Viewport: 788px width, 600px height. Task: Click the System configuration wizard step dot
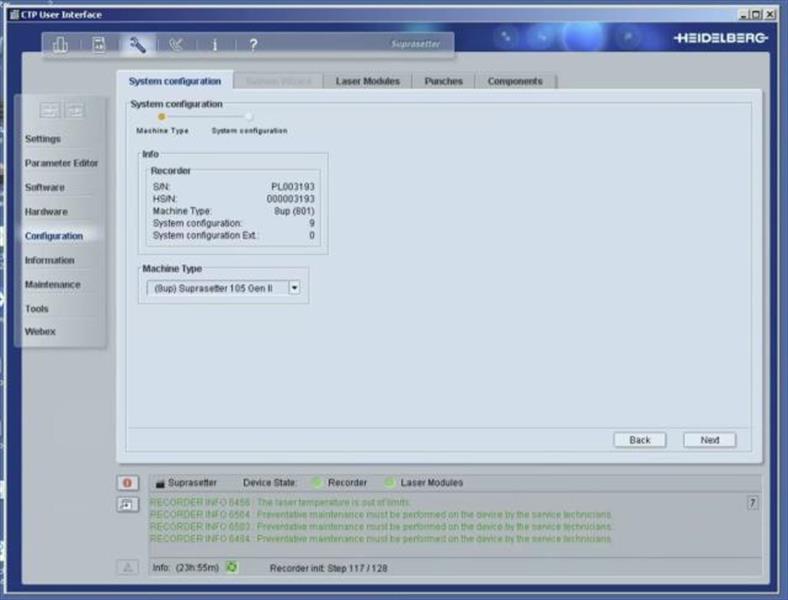click(249, 117)
